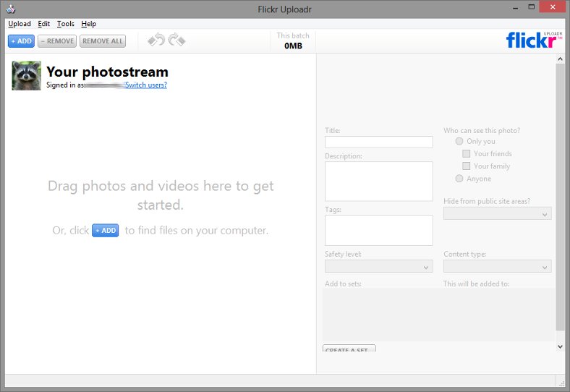This screenshot has height=392, width=570.
Task: Click the Switch users? link
Action: (146, 85)
